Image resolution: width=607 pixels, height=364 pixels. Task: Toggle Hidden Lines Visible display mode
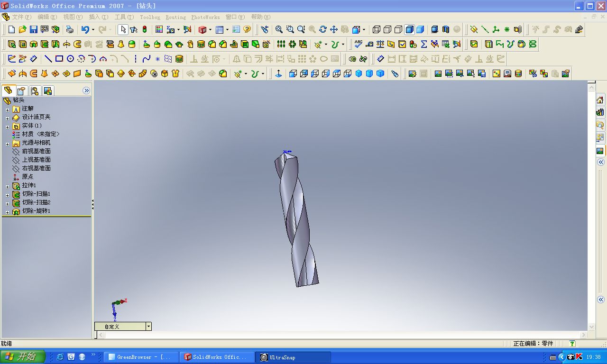(x=387, y=29)
